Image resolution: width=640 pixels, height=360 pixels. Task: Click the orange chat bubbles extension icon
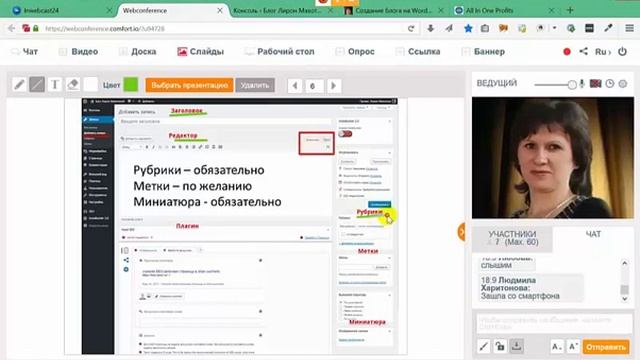point(503,28)
